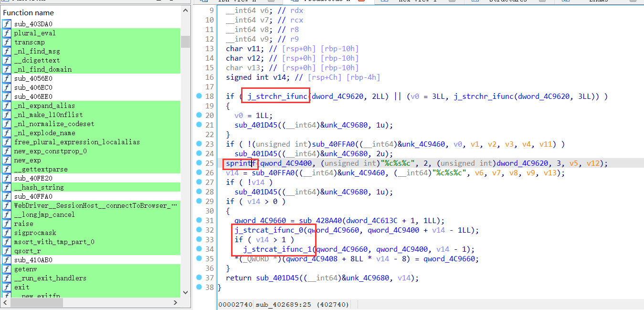
Task: Toggle breakpoint dot on line 18
Action: tap(199, 96)
